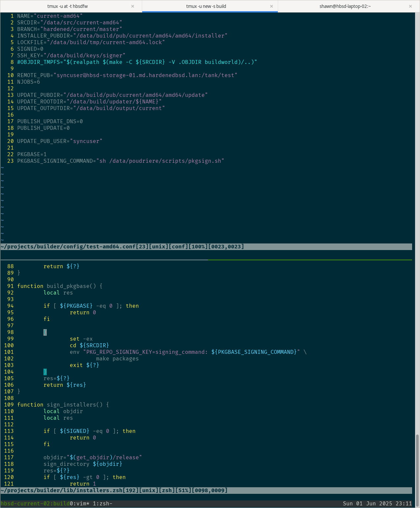The width and height of the screenshot is (420, 508).
Task: Select tmux window '1:zsh-' in status bar
Action: click(103, 503)
